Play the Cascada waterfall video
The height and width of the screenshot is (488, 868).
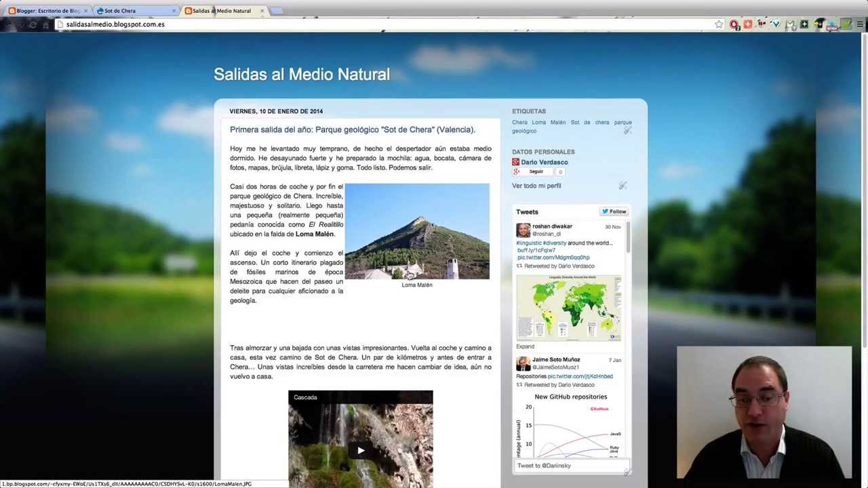(361, 450)
